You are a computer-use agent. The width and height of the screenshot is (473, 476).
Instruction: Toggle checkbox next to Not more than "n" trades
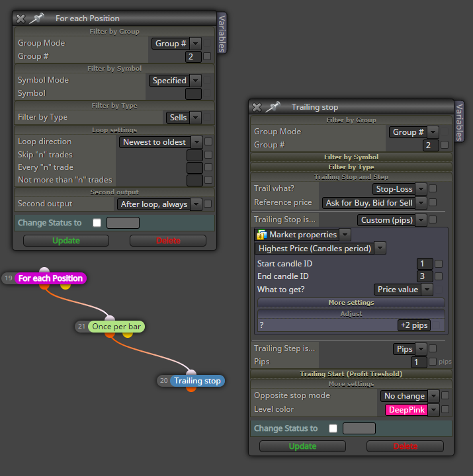pos(208,180)
